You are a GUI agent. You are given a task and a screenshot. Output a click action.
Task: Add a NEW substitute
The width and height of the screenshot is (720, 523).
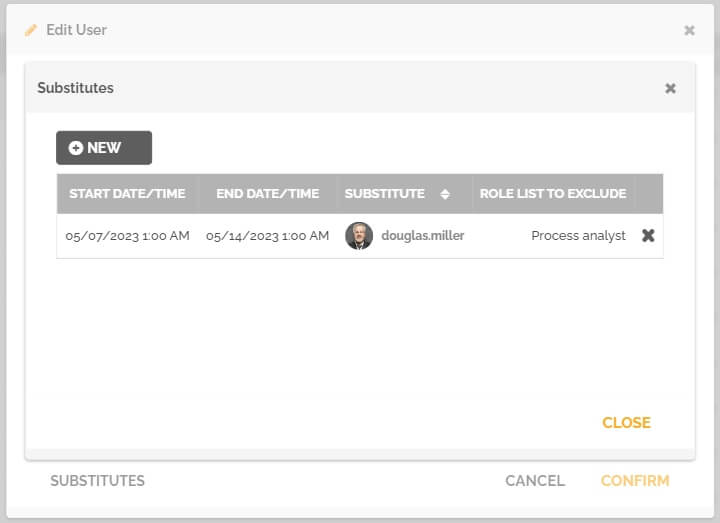[104, 148]
